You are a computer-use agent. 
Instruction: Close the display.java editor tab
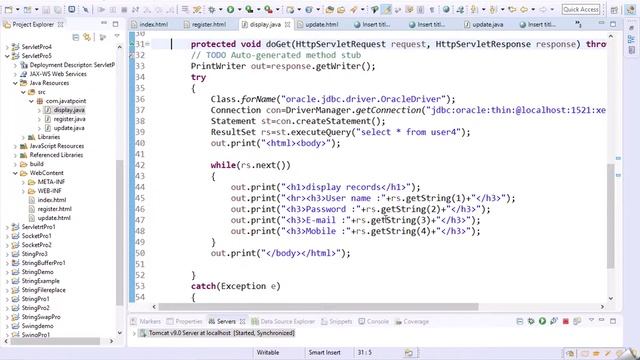click(x=287, y=24)
